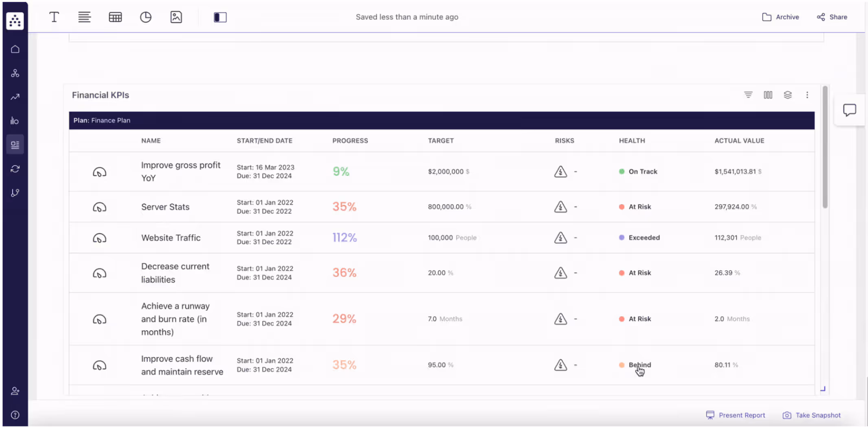Insert a pie chart widget
The image size is (868, 427).
click(146, 17)
